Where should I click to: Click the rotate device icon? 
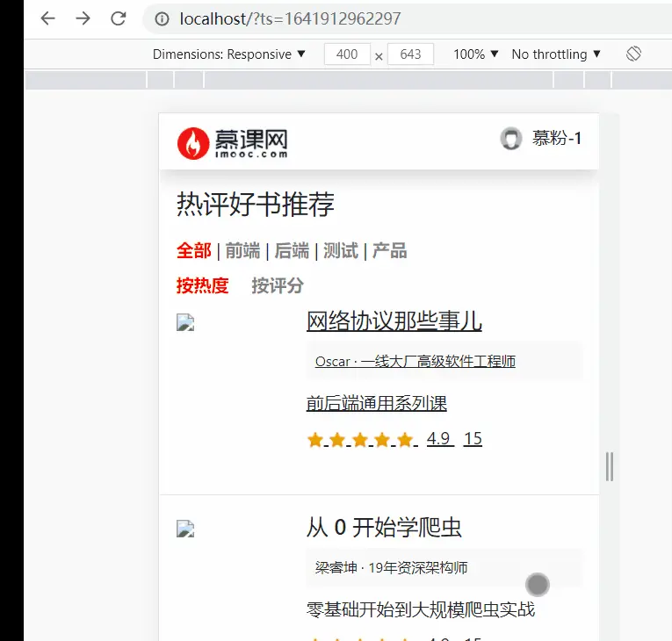[633, 54]
